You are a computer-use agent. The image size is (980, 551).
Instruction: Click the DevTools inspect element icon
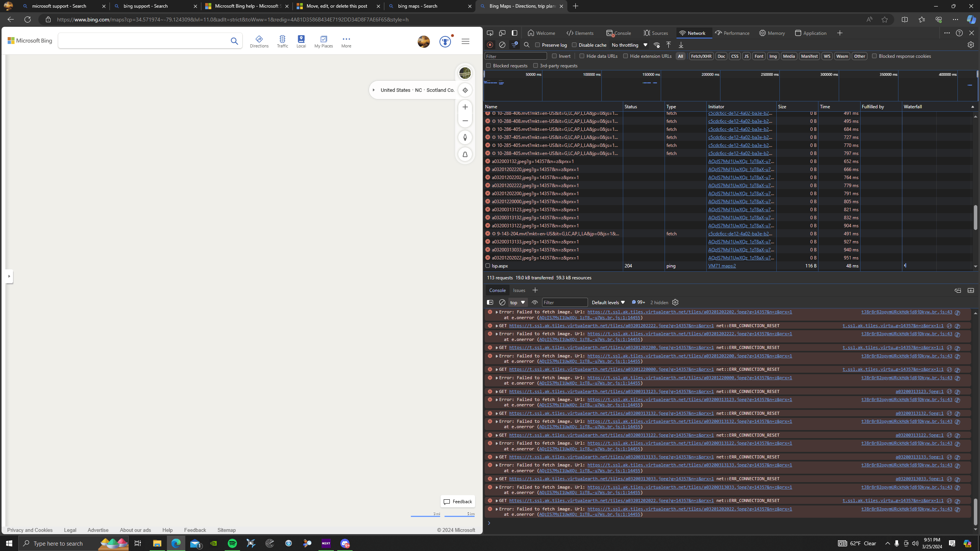point(490,33)
